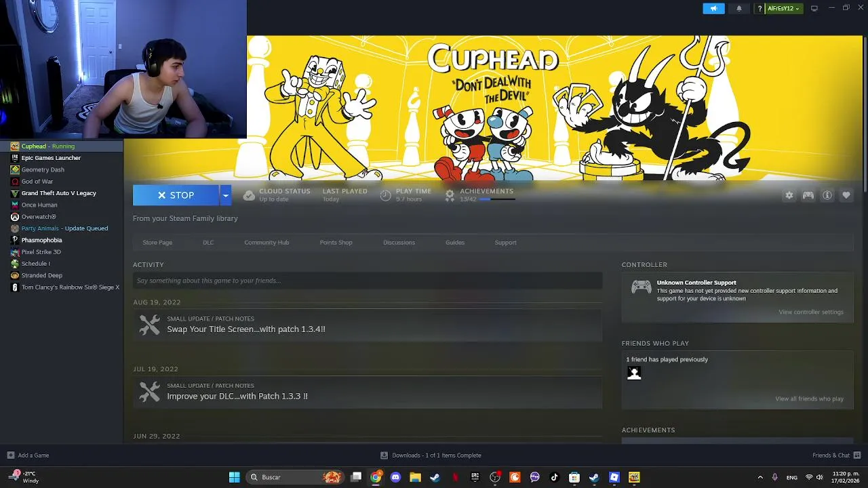This screenshot has width=868, height=488.
Task: Open File Explorer from the taskbar
Action: click(415, 477)
